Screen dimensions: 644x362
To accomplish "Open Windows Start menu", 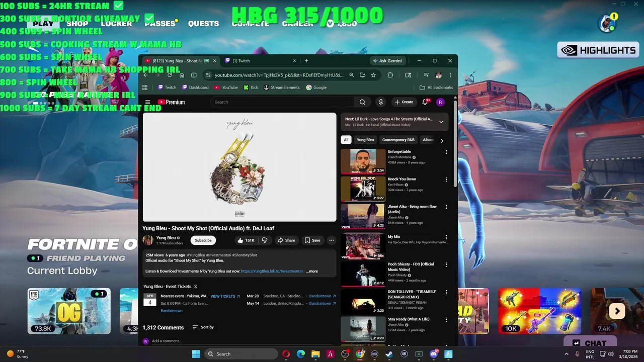I will [x=196, y=354].
